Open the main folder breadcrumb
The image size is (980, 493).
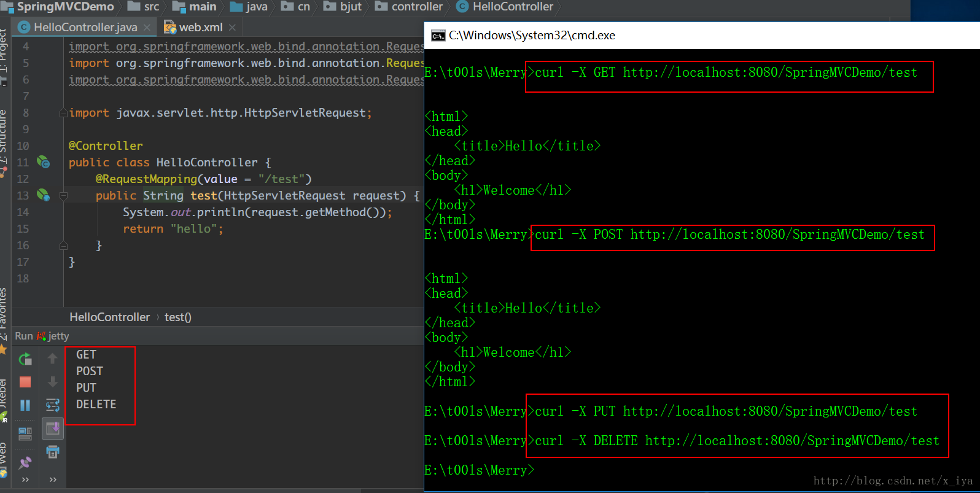tap(194, 7)
